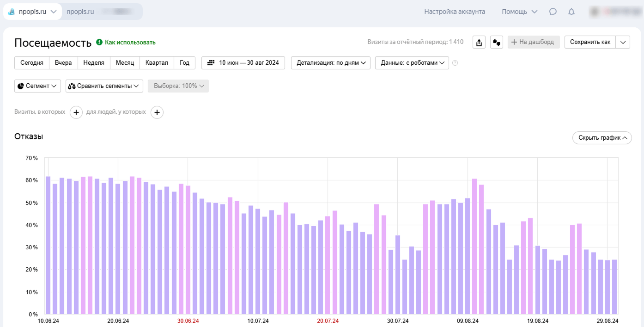Click help question mark near data dropdown
Image resolution: width=644 pixels, height=327 pixels.
tap(455, 63)
